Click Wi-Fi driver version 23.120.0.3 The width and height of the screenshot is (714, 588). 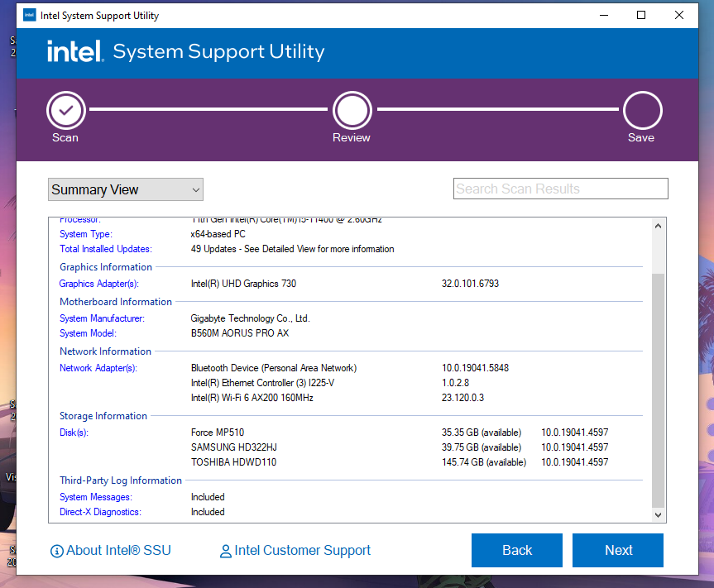coord(462,398)
